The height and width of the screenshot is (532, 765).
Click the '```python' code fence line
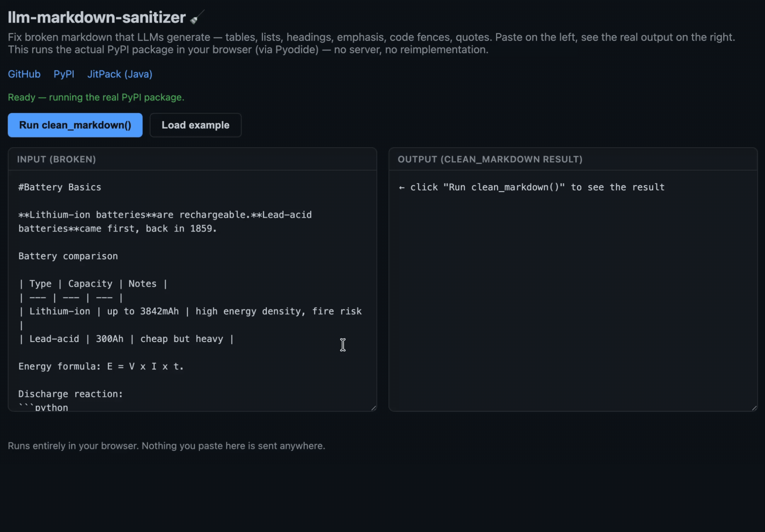(43, 407)
